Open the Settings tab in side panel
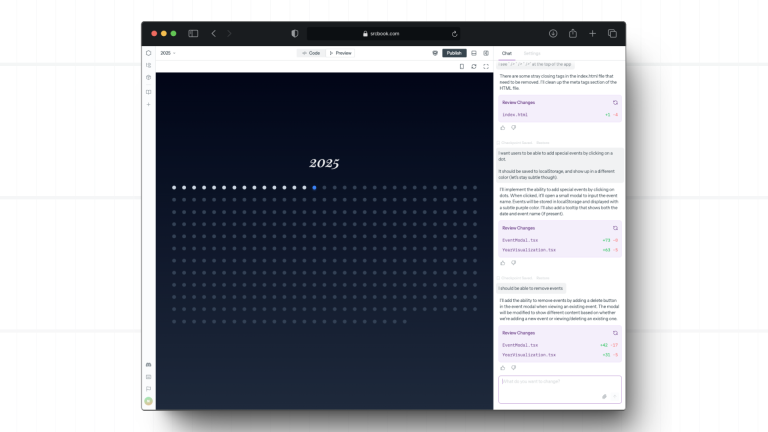The image size is (768, 432). point(532,53)
